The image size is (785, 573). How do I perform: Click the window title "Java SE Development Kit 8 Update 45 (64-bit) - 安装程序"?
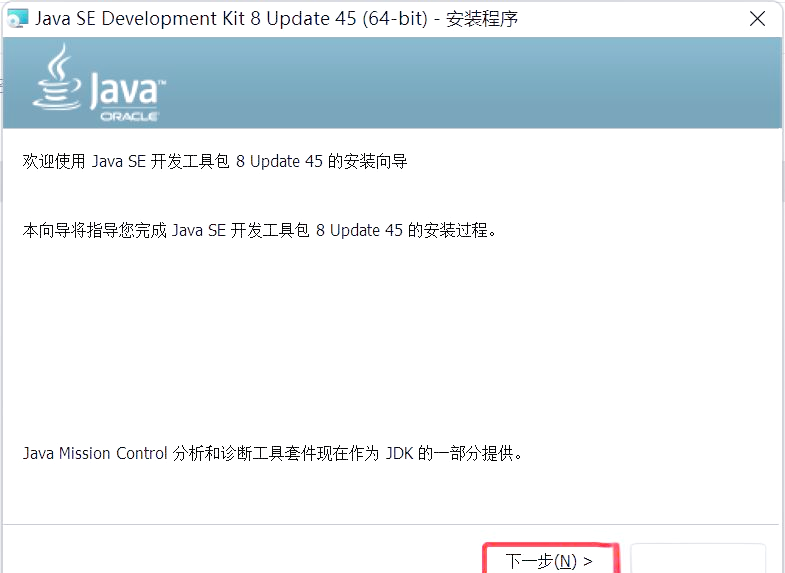point(276,19)
